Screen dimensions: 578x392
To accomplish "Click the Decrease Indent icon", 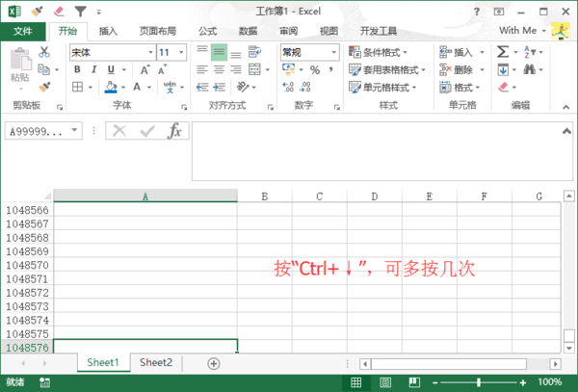I will pos(202,87).
